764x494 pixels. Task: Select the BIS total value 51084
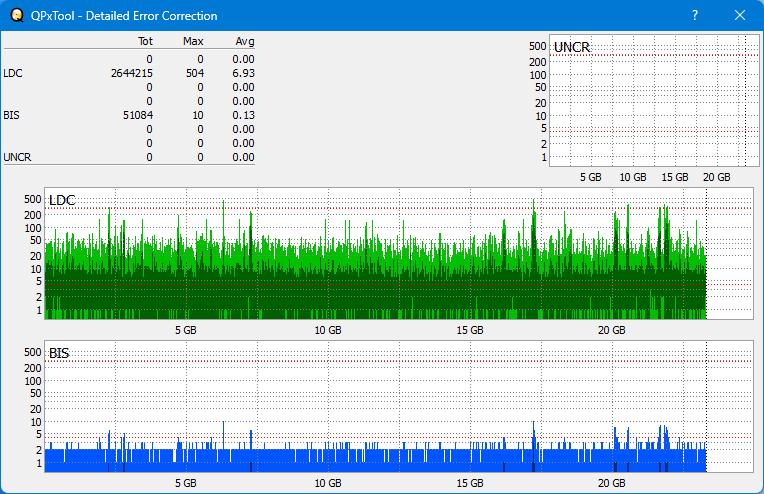coord(136,115)
